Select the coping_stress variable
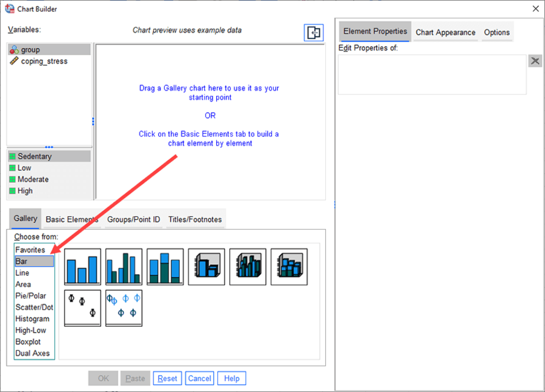 coord(44,61)
